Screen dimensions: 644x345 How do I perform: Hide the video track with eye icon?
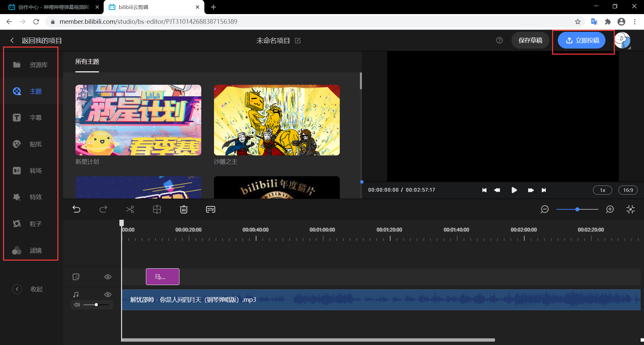[x=108, y=277]
